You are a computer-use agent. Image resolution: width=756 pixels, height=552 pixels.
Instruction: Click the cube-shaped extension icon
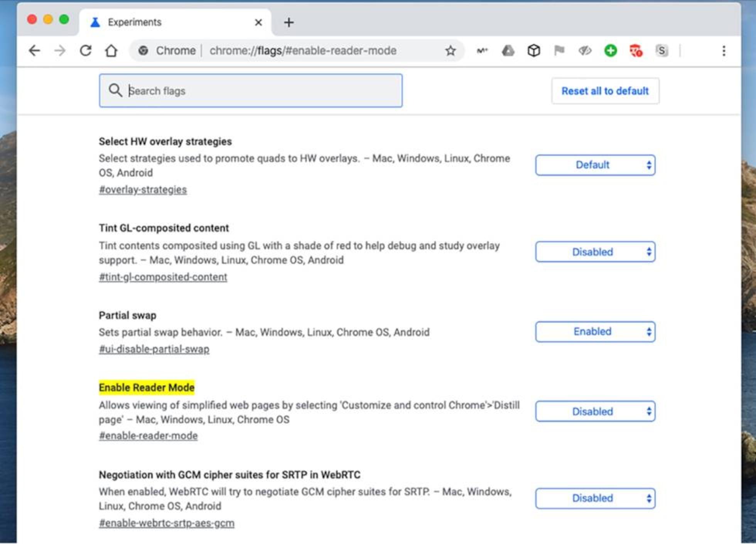point(533,50)
